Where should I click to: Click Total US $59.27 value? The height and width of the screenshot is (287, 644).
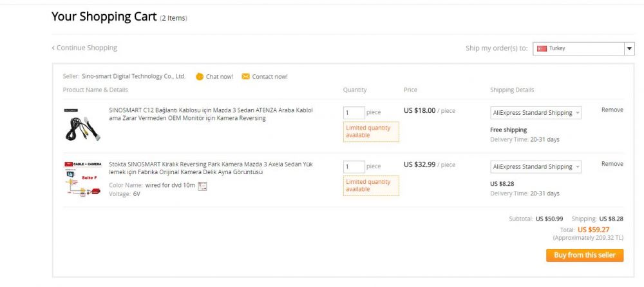point(593,230)
